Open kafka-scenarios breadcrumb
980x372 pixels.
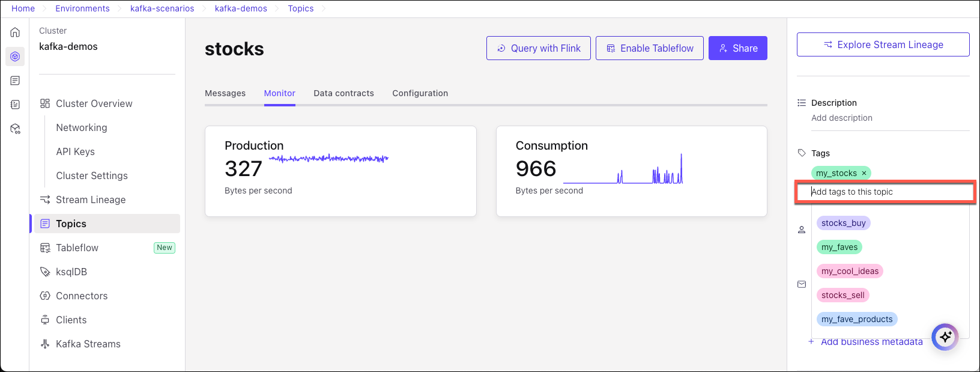[162, 8]
